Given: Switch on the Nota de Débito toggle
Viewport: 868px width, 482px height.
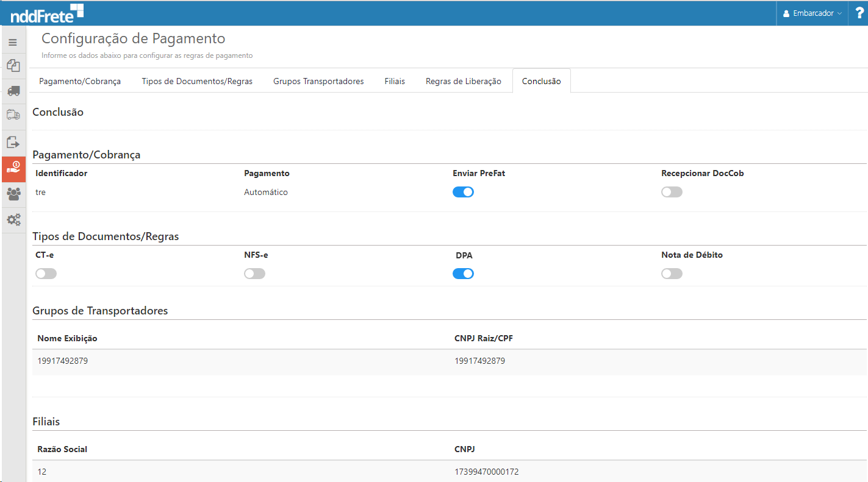Looking at the screenshot, I should [x=672, y=274].
